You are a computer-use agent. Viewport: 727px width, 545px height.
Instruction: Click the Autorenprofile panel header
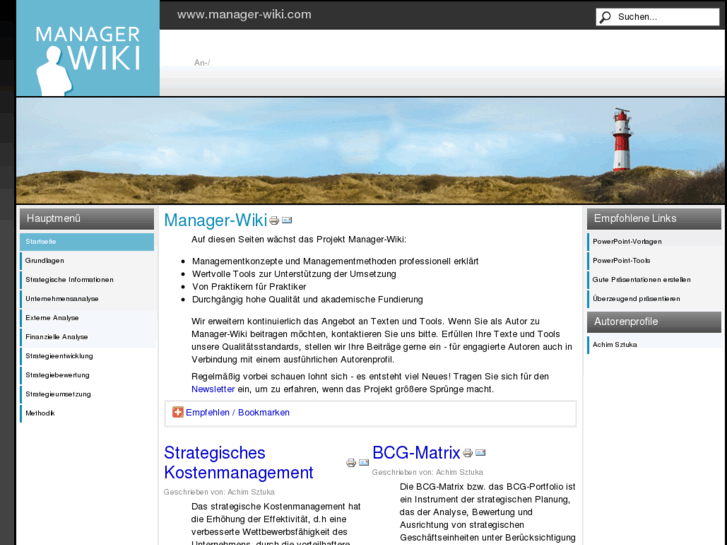pyautogui.click(x=654, y=322)
